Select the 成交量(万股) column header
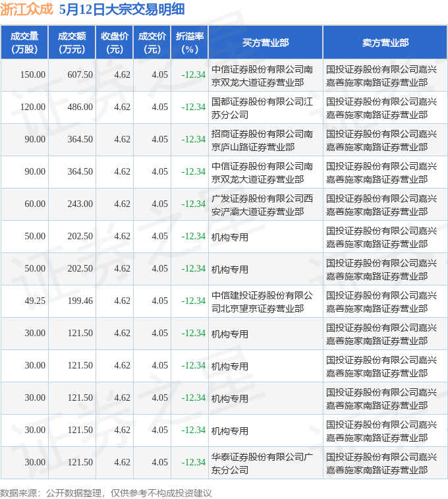 pos(24,43)
